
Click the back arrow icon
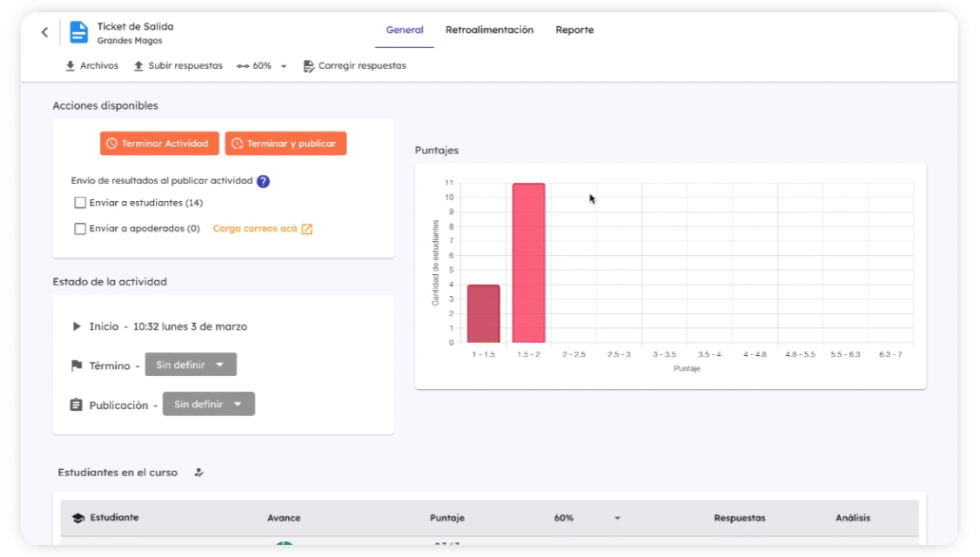[x=45, y=33]
